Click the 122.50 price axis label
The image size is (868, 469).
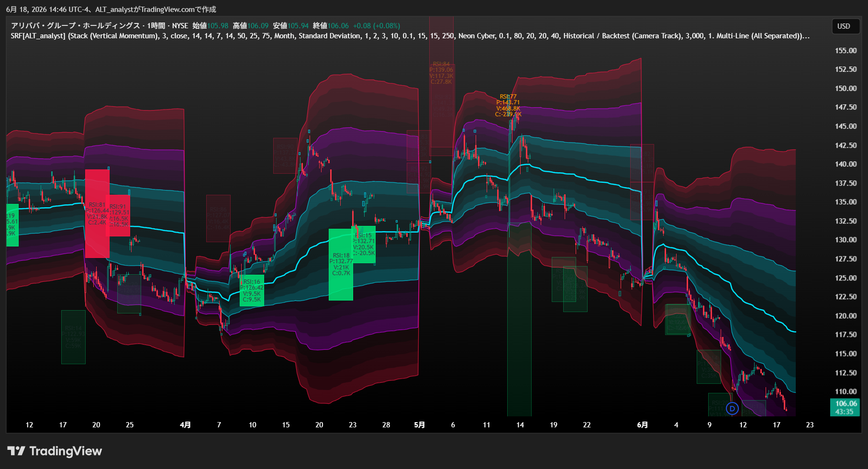pos(846,297)
